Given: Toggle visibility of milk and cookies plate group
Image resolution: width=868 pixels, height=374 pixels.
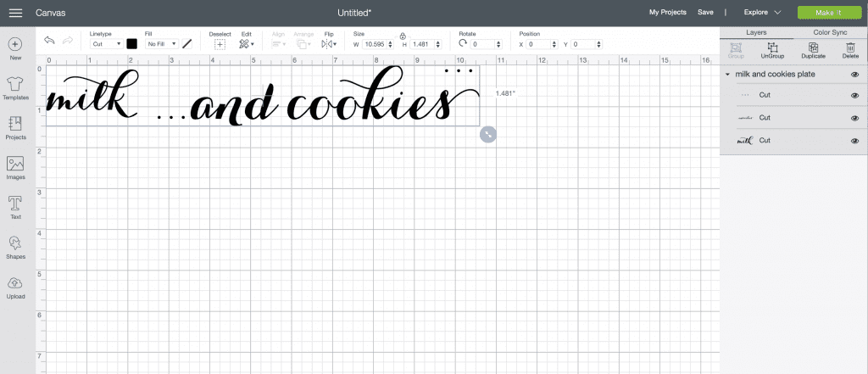Looking at the screenshot, I should point(854,75).
